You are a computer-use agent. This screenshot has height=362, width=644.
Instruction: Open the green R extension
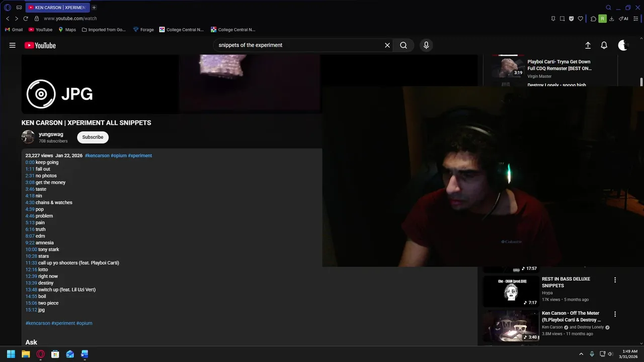[602, 19]
